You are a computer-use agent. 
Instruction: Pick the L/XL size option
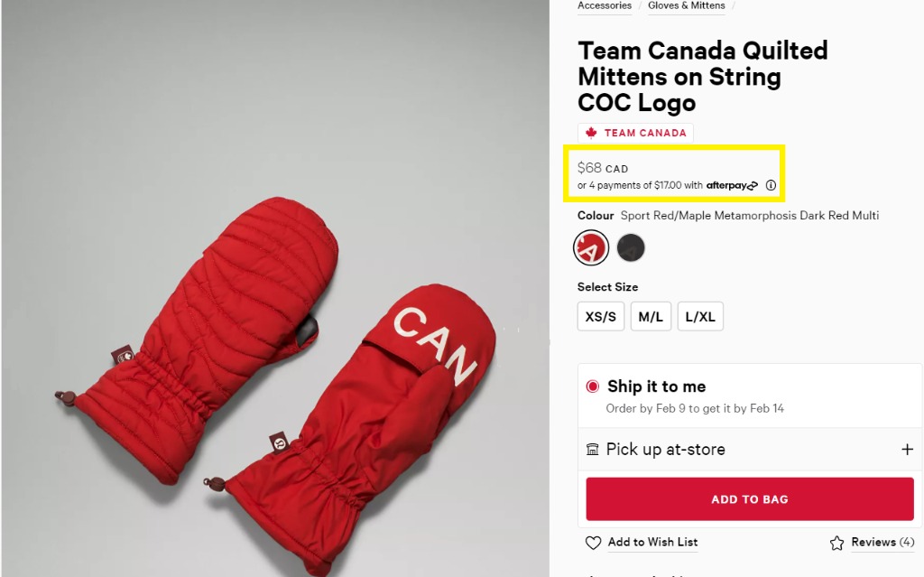tap(700, 317)
